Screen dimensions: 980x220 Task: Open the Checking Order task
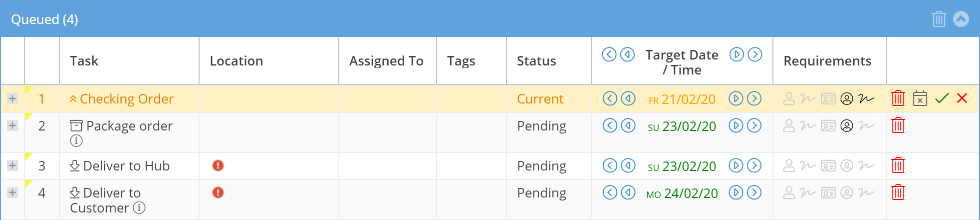pos(126,99)
